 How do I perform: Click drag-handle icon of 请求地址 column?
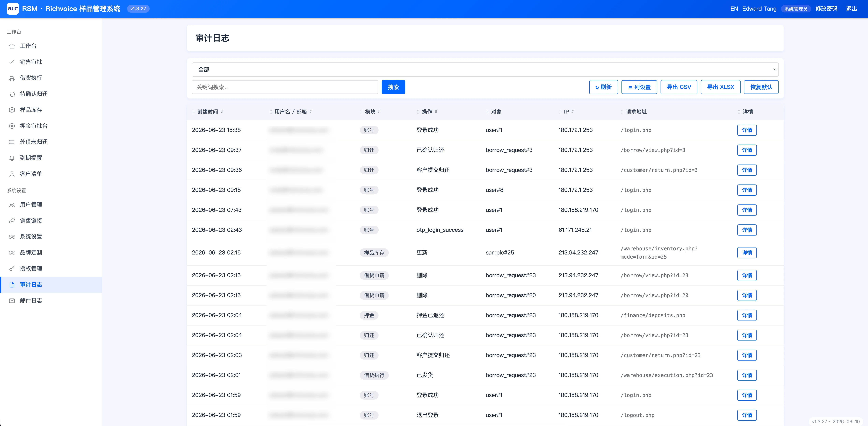coord(622,112)
